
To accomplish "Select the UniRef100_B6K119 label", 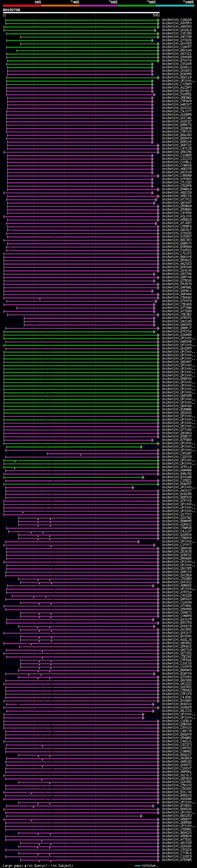I will pos(177,77).
